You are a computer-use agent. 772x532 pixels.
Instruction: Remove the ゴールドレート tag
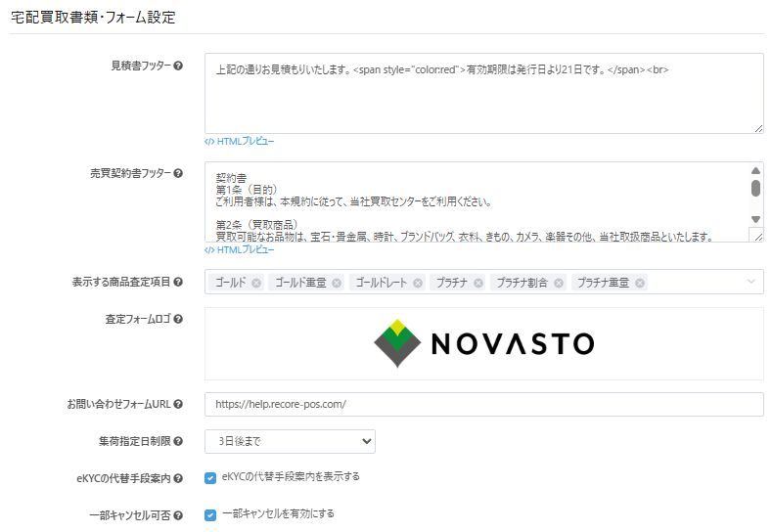point(418,283)
